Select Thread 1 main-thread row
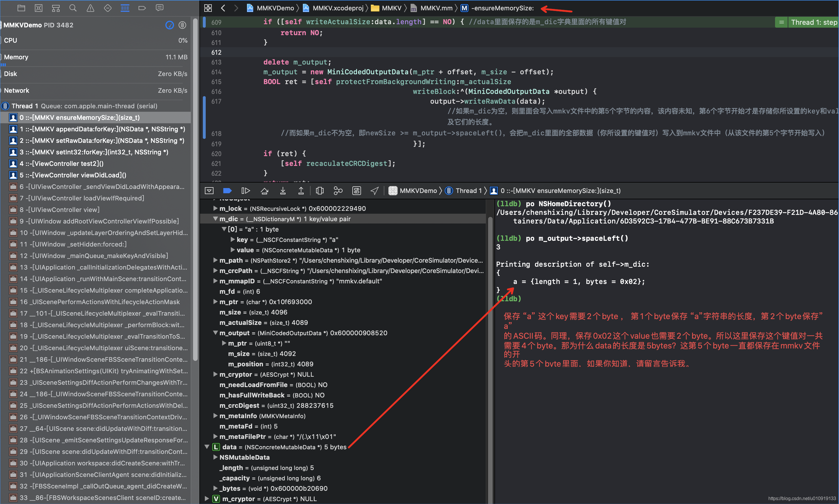839x504 pixels. pos(95,106)
